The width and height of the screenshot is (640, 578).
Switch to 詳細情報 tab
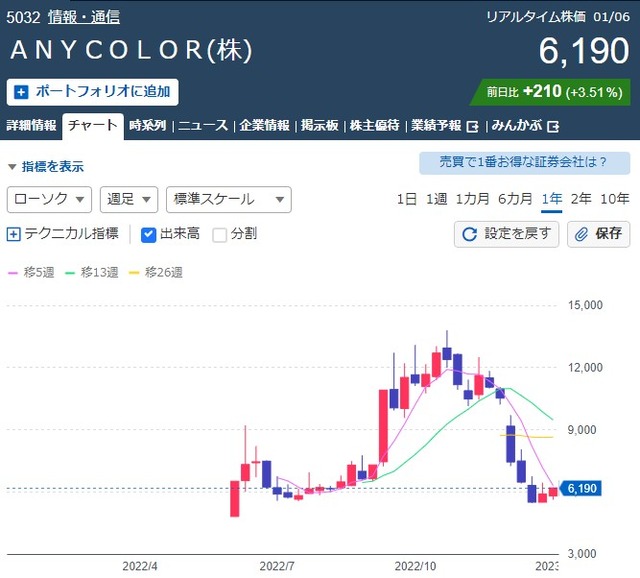click(x=31, y=125)
